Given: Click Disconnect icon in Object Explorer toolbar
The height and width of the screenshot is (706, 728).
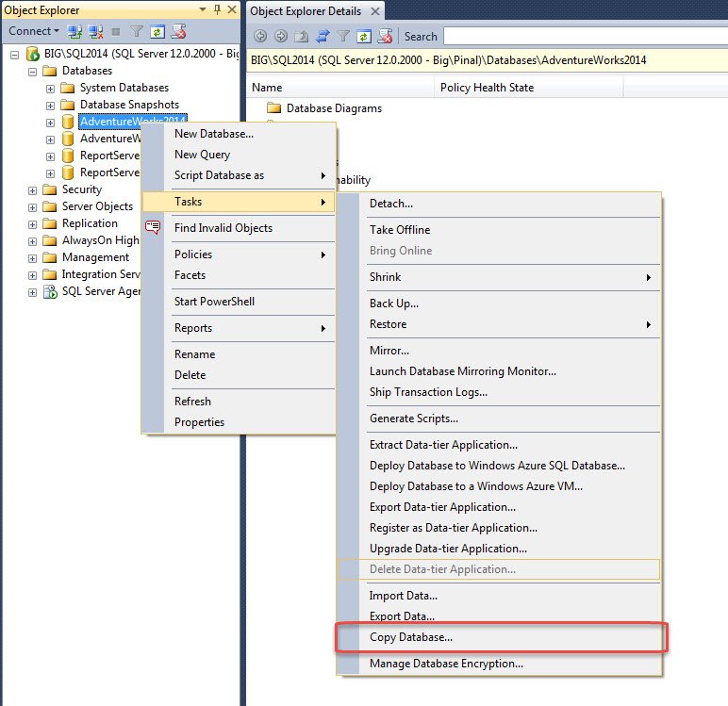Looking at the screenshot, I should 95,31.
